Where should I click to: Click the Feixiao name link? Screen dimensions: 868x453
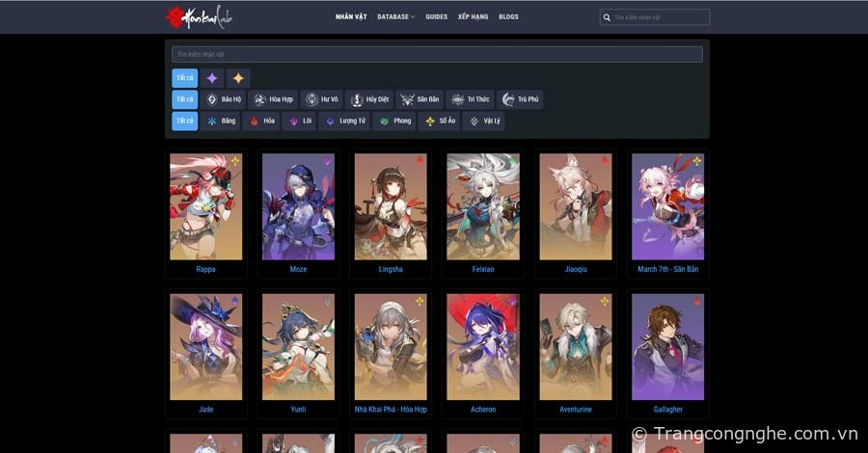coord(483,269)
